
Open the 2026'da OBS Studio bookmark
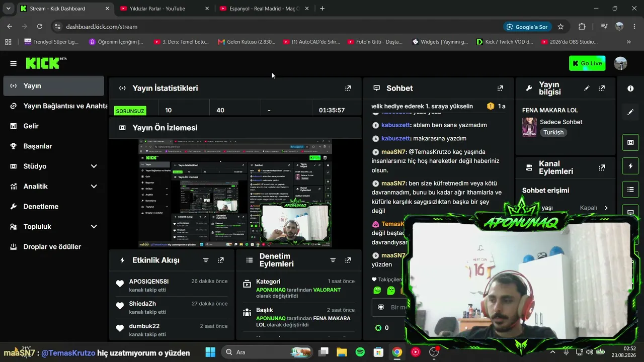[570, 42]
